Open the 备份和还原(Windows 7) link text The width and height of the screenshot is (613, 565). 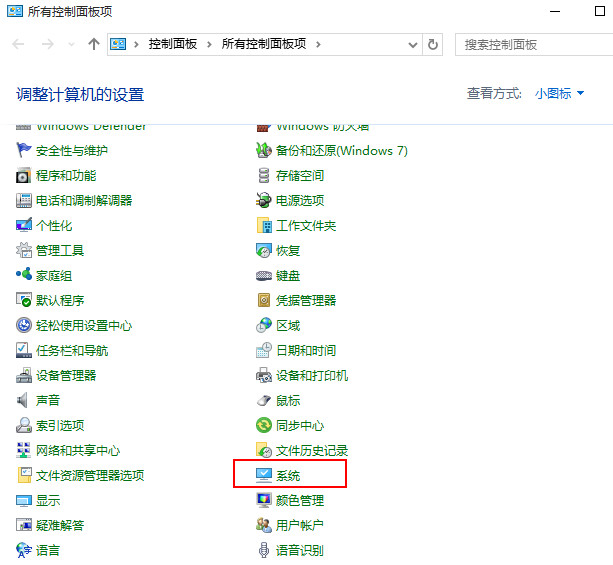(342, 151)
